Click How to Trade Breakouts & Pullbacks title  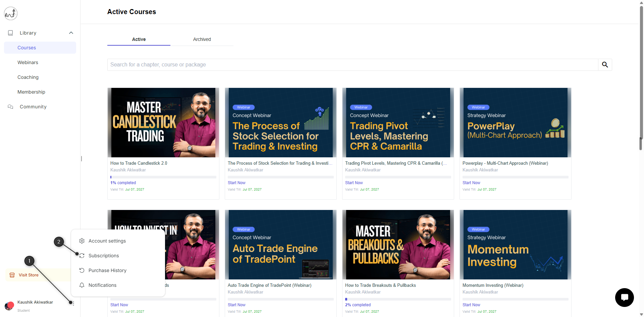380,285
